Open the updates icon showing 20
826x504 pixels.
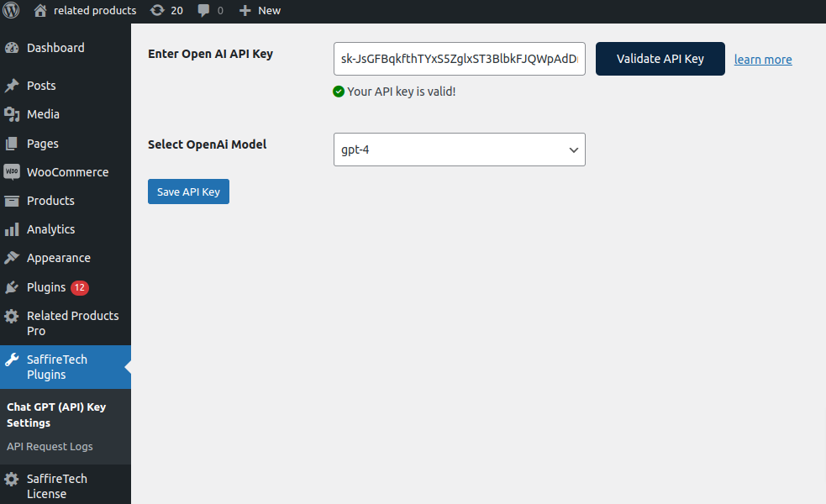tap(158, 10)
